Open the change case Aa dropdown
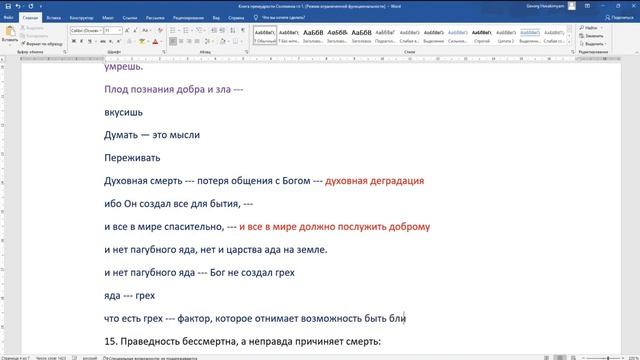 [146, 31]
